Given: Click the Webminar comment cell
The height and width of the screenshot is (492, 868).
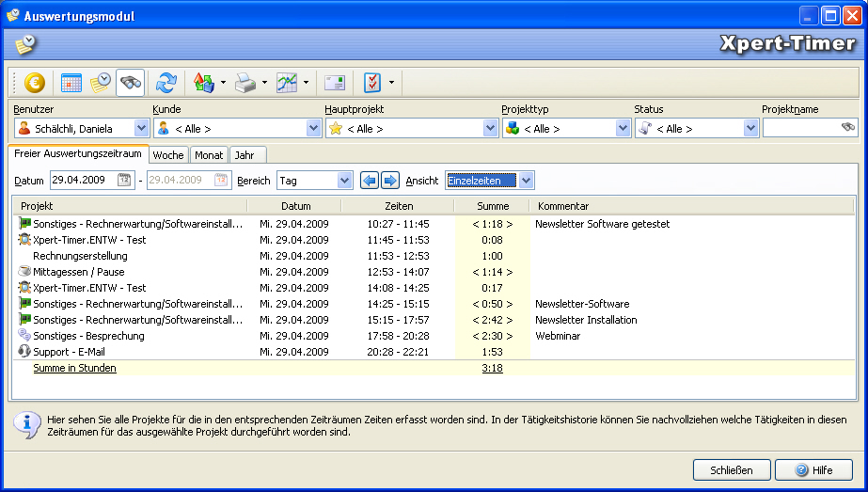Looking at the screenshot, I should pos(558,335).
